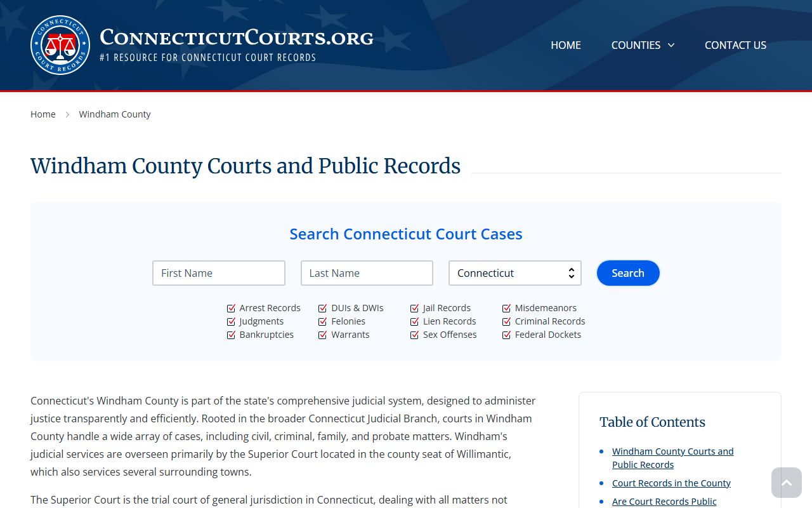Click the Warrants check icon
This screenshot has height=508, width=812.
[x=323, y=335]
